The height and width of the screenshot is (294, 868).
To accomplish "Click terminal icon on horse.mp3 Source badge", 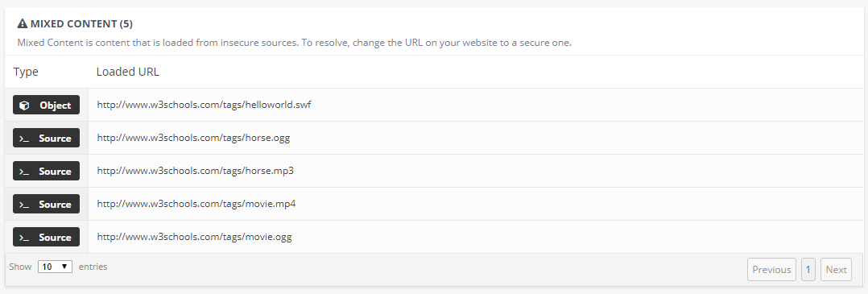I will (x=24, y=172).
